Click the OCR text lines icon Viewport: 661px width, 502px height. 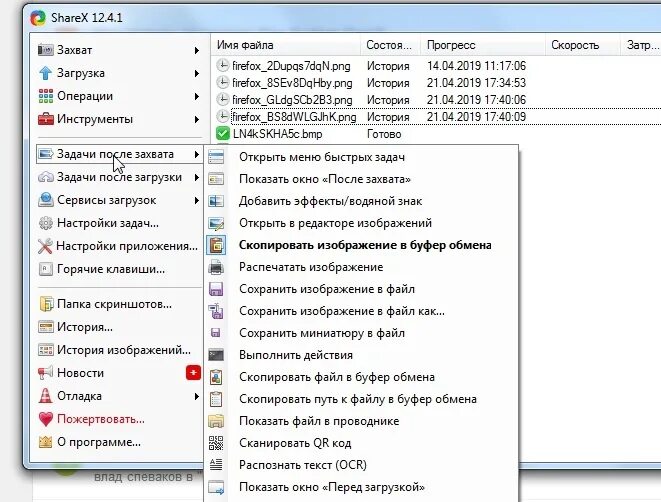point(216,464)
